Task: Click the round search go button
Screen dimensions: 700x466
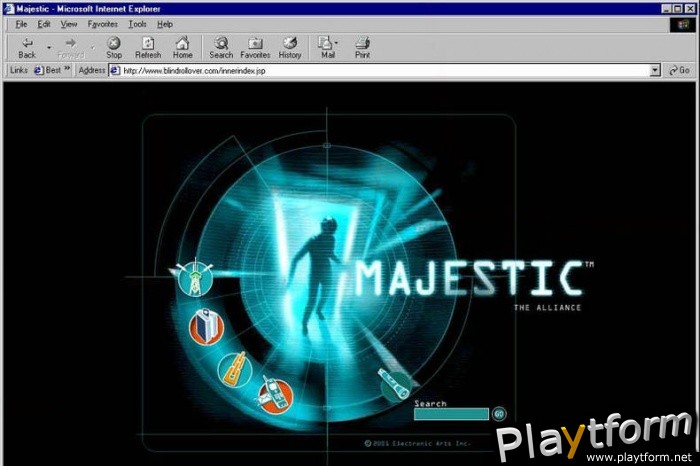Action: (499, 414)
